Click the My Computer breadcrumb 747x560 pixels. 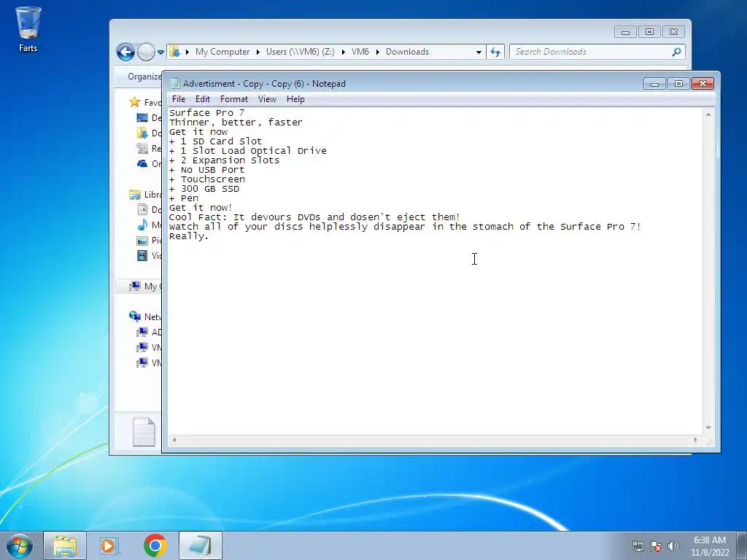pos(222,52)
